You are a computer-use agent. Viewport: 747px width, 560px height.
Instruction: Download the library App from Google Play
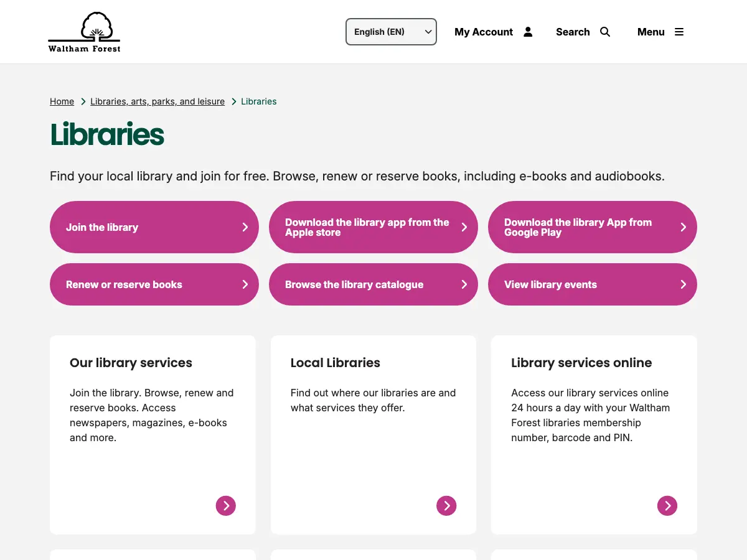coord(593,227)
